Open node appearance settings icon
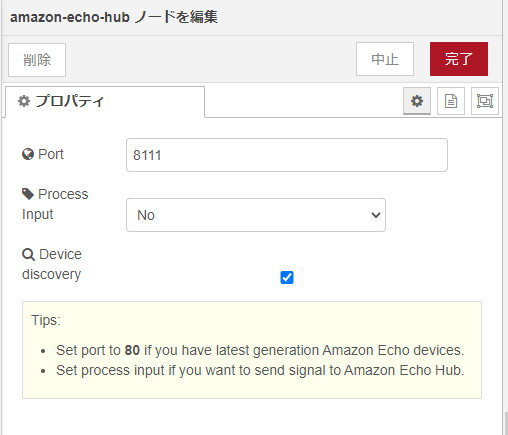 [485, 101]
